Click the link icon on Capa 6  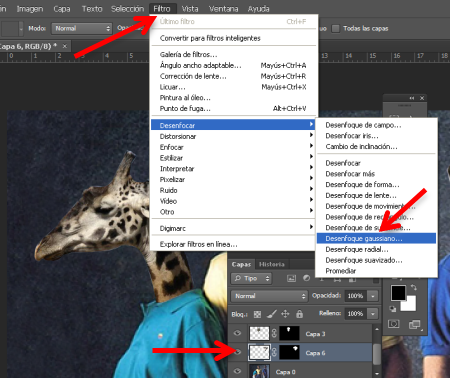click(274, 352)
